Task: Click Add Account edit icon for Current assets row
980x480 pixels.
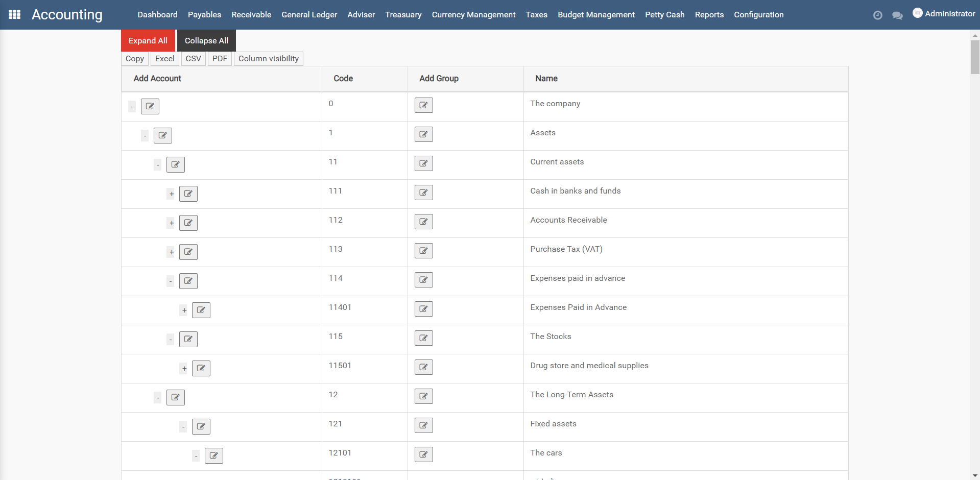Action: [176, 164]
